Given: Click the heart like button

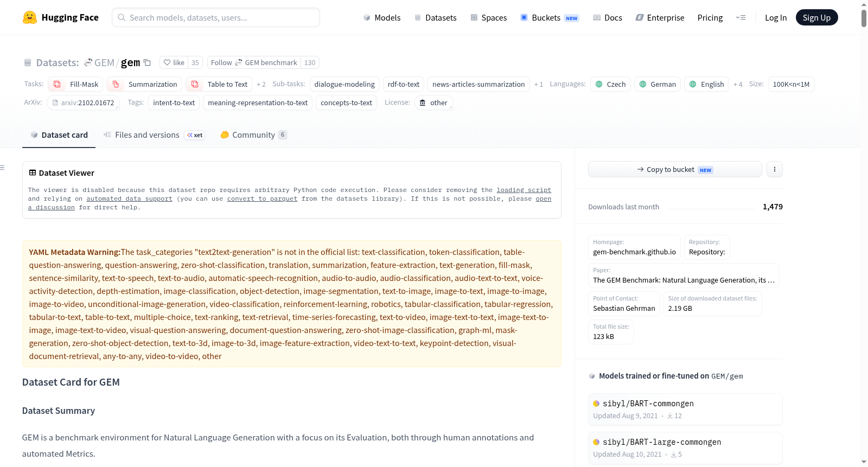Looking at the screenshot, I should [x=174, y=62].
